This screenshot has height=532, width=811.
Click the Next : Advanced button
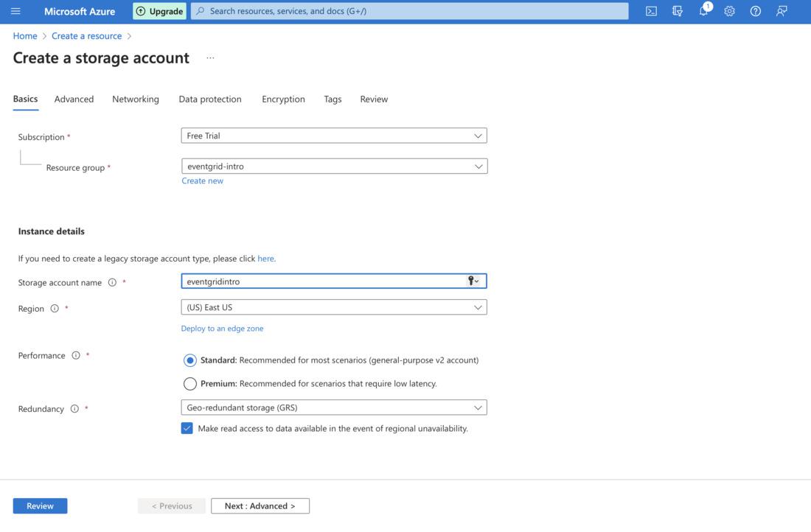pyautogui.click(x=260, y=506)
